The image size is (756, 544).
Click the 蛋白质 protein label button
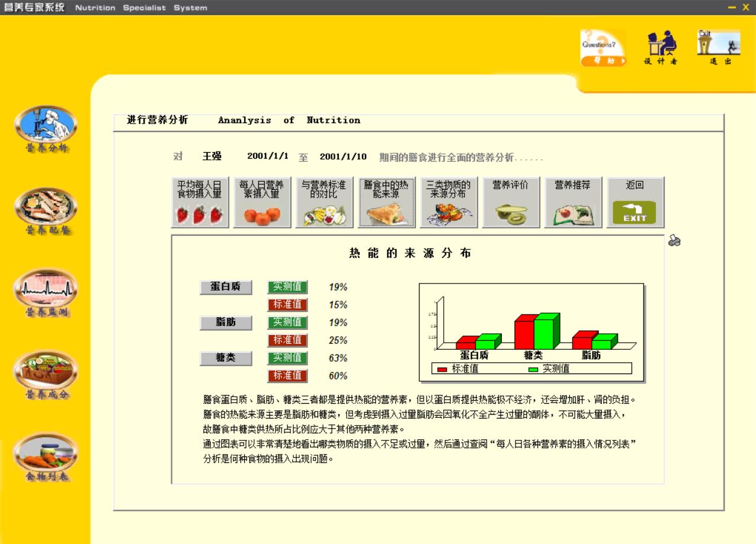[226, 287]
